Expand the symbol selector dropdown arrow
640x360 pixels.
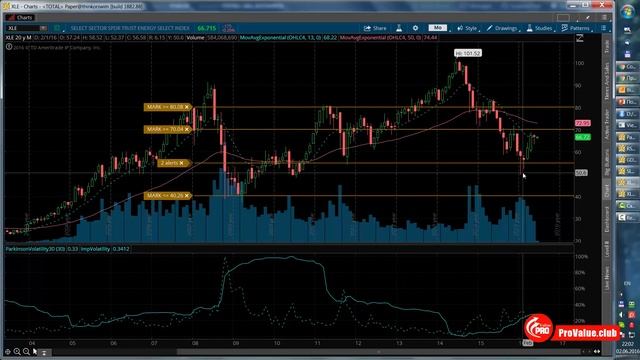click(43, 28)
